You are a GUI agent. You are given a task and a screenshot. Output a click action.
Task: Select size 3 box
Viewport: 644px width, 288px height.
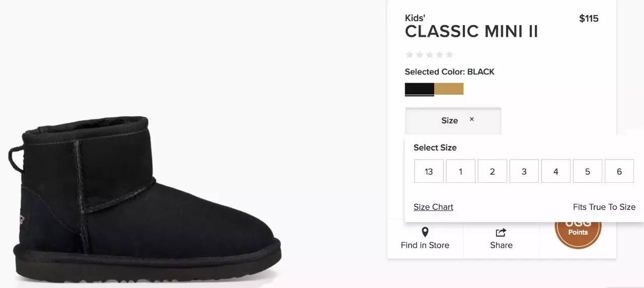pyautogui.click(x=524, y=171)
